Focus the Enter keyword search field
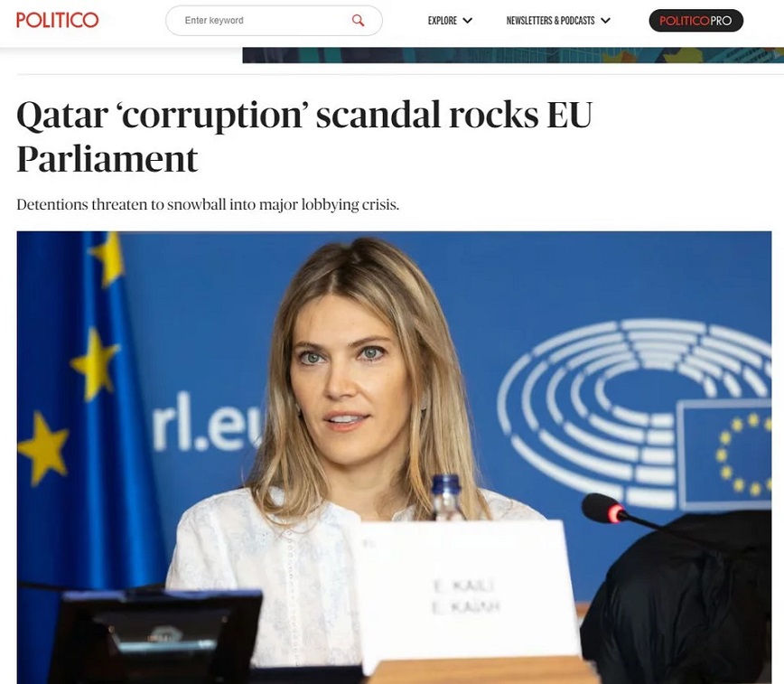Screen dimensions: 784x684 click(274, 21)
